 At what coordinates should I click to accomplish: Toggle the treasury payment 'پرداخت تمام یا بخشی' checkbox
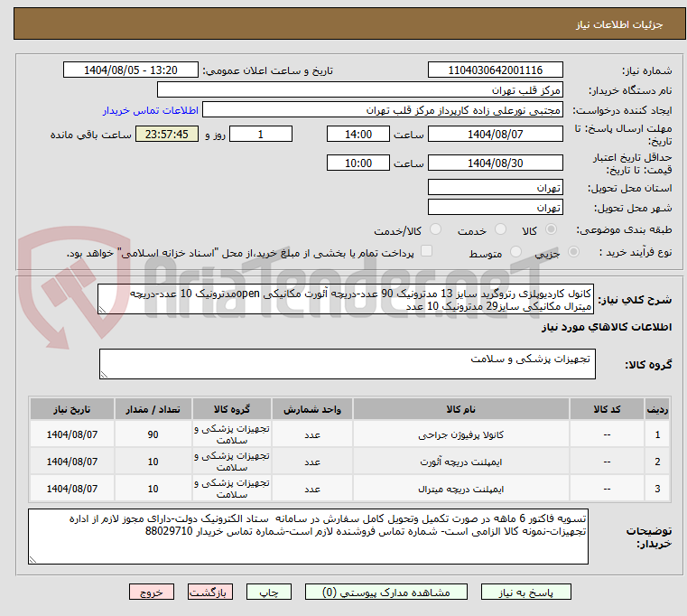point(427,252)
